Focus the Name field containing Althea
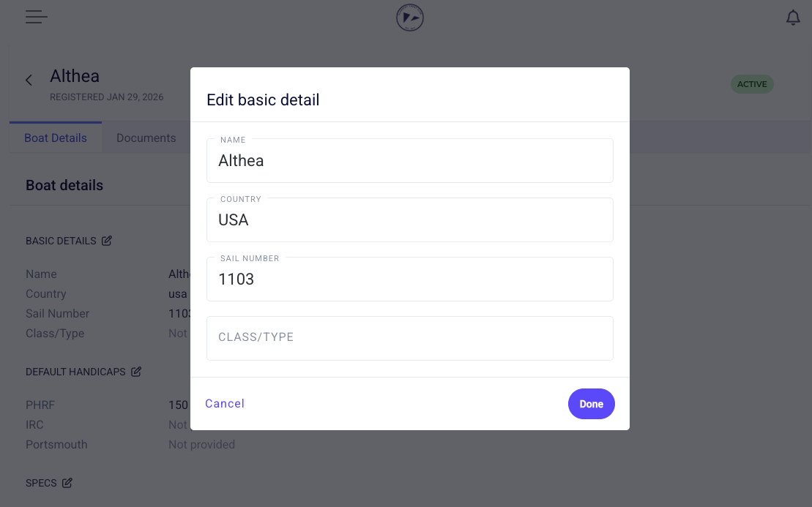812x507 pixels. (x=410, y=161)
